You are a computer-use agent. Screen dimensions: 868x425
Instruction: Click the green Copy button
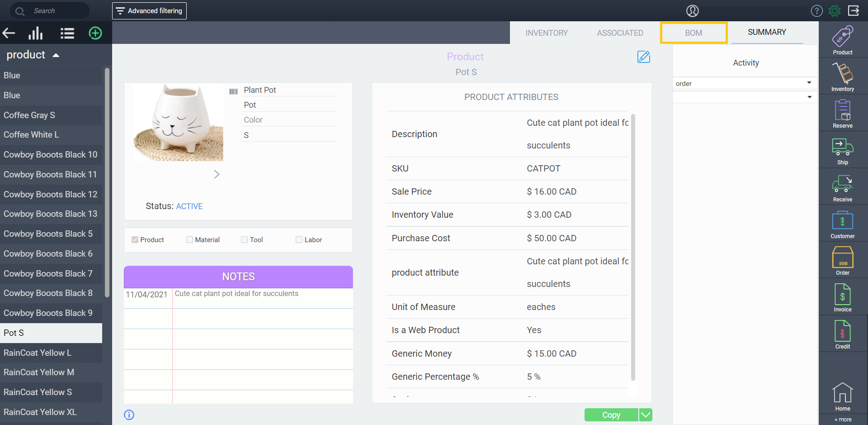click(x=611, y=415)
